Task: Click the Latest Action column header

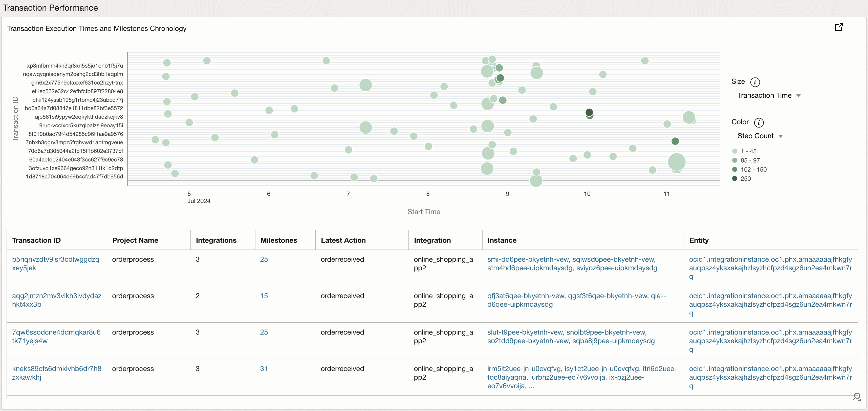Action: tap(343, 240)
